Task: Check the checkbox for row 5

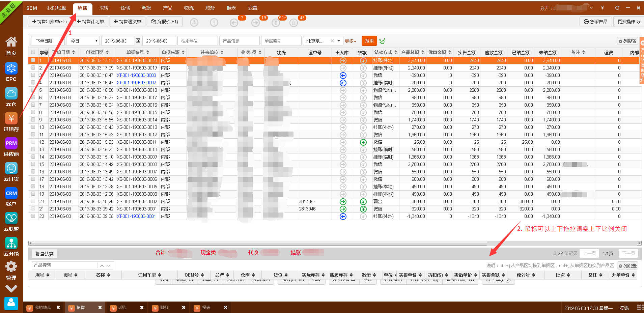Action: (x=33, y=90)
